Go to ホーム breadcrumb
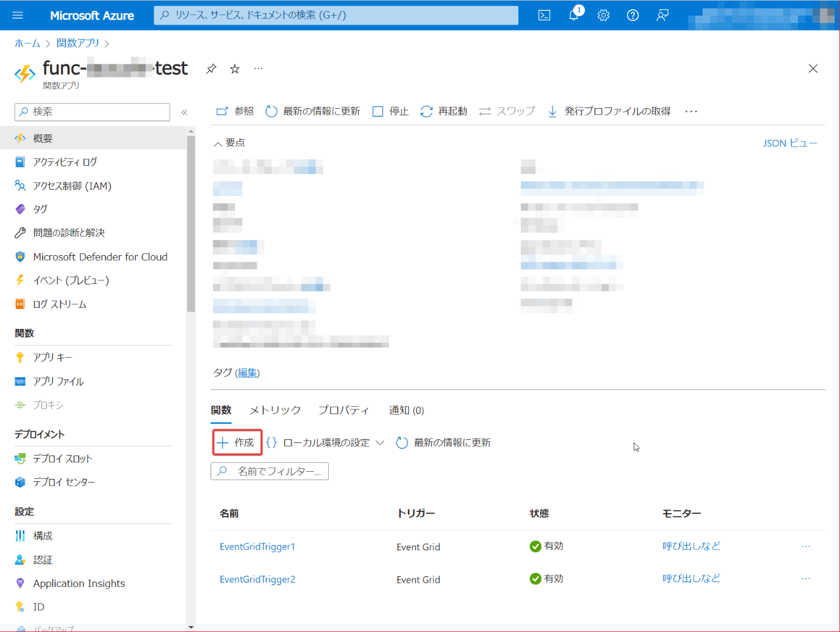840x632 pixels. (x=27, y=43)
